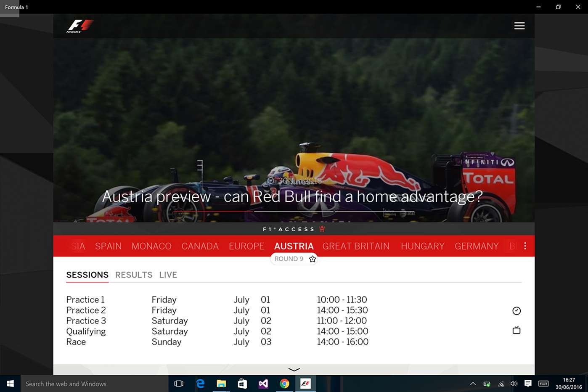The height and width of the screenshot is (392, 588).
Task: Open the Action Center notifications icon
Action: coord(528,384)
